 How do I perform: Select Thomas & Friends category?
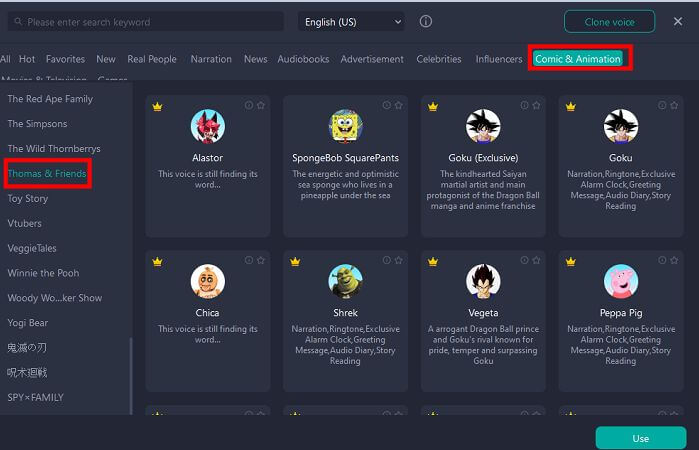click(47, 173)
